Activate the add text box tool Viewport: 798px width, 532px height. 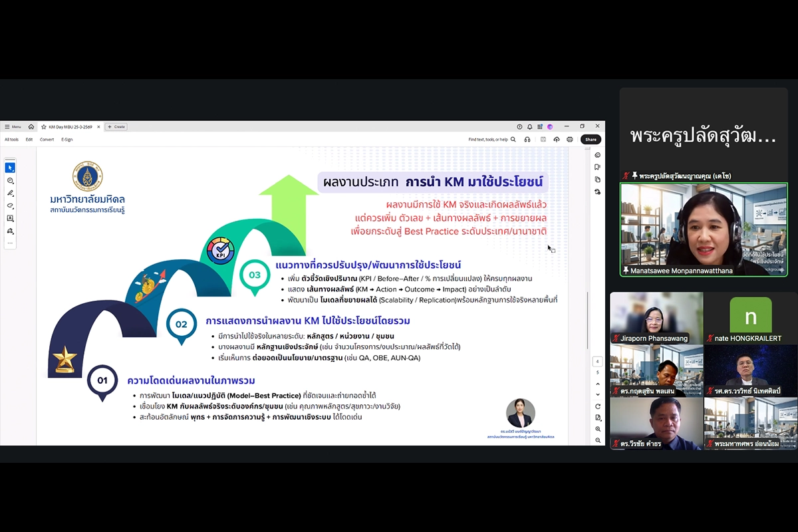point(10,218)
